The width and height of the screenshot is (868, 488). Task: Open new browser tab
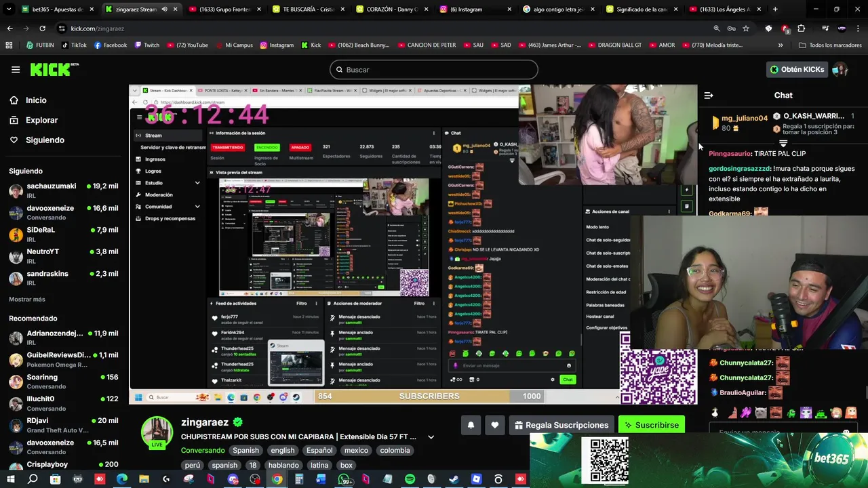(775, 9)
